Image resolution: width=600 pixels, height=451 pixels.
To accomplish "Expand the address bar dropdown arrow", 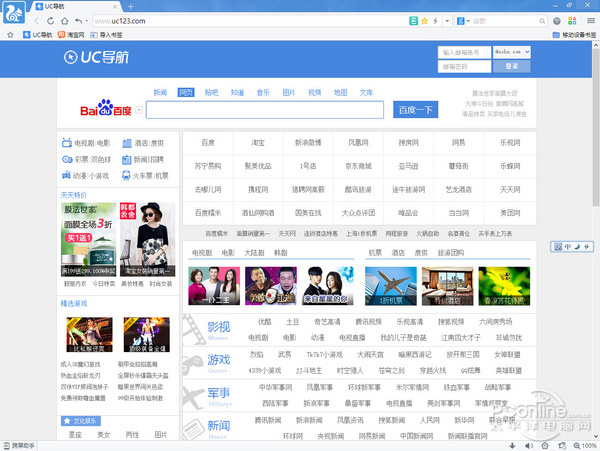I will (x=447, y=21).
